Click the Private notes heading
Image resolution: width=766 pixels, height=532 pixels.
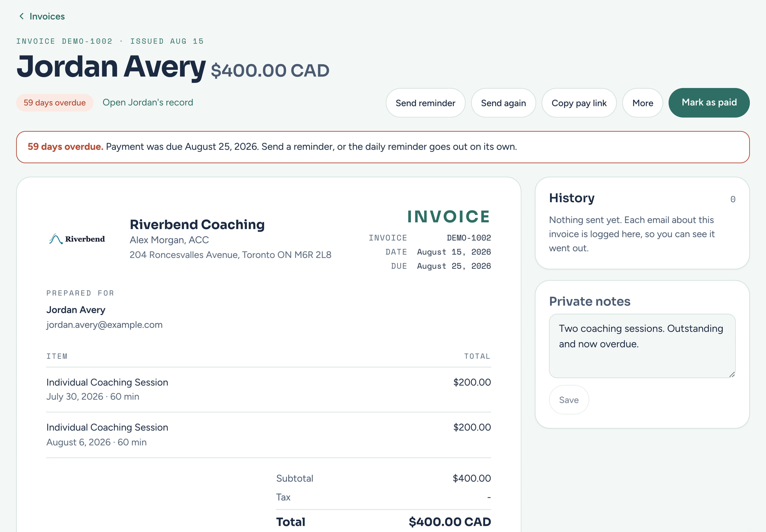[590, 301]
